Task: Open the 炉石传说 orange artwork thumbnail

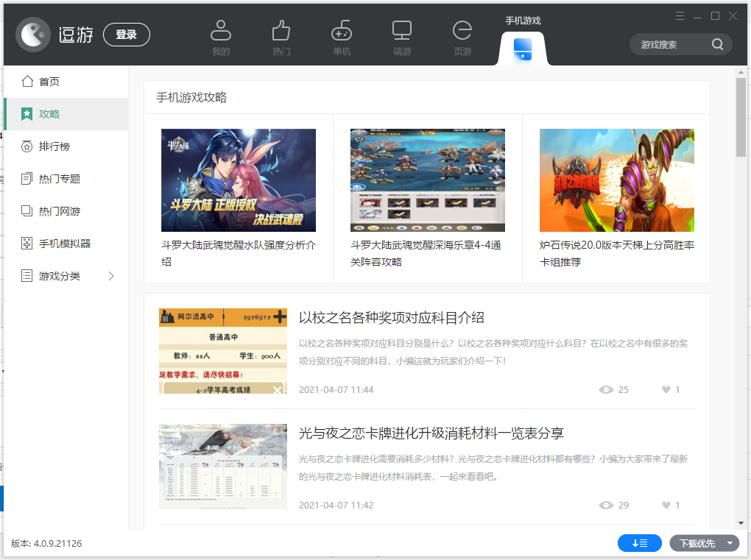Action: click(x=617, y=180)
